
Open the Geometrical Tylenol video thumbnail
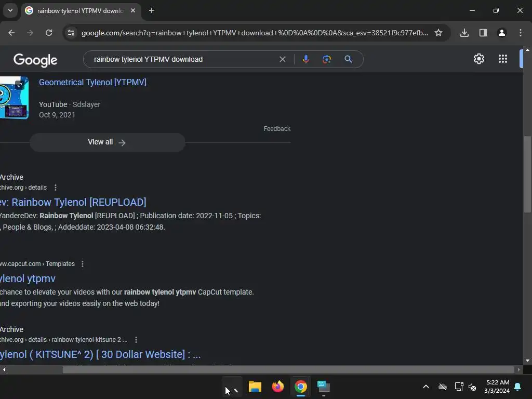point(14,98)
